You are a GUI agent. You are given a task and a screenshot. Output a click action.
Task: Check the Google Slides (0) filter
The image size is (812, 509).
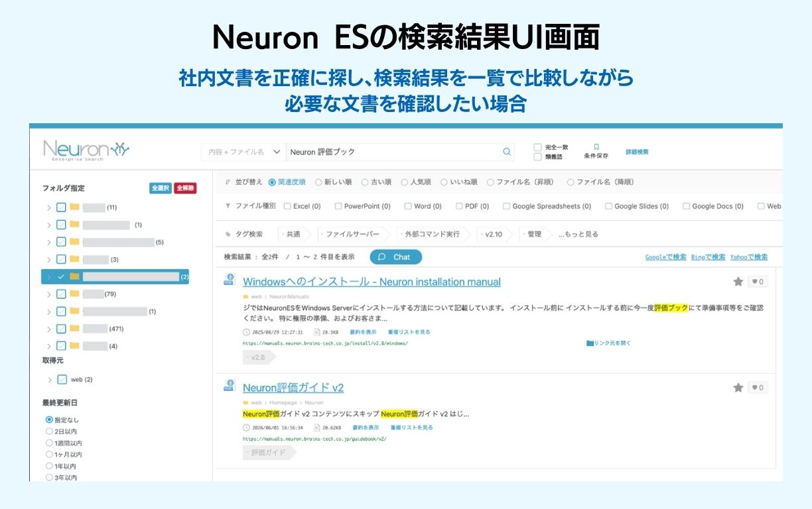[x=609, y=206]
